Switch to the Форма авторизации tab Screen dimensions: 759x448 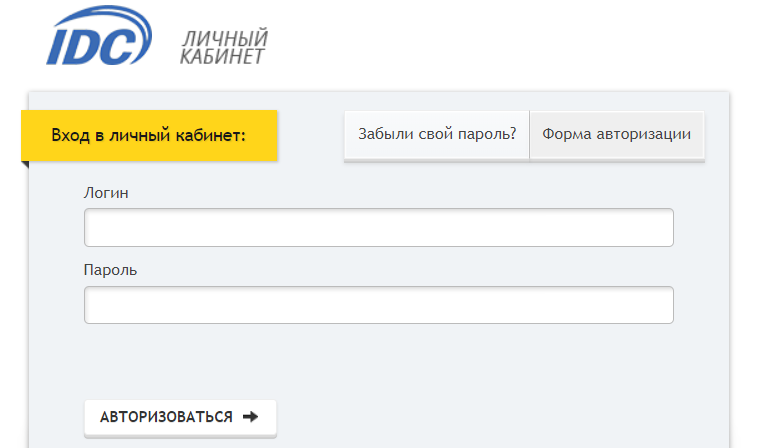click(616, 134)
